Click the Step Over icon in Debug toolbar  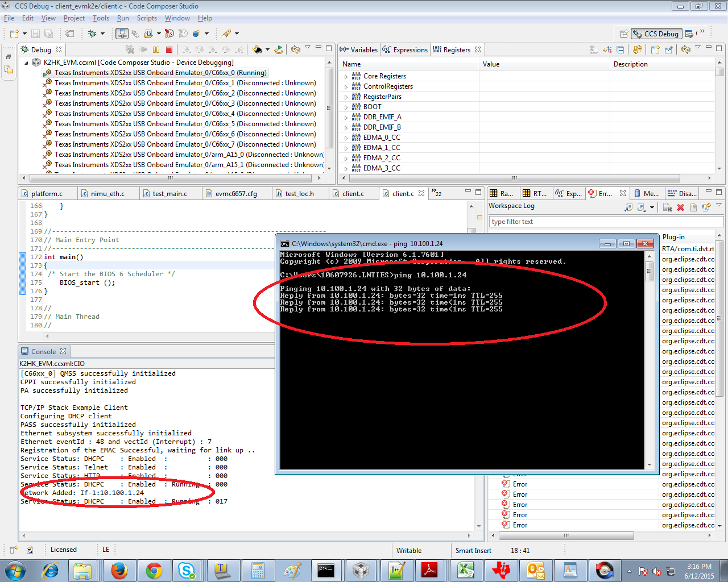(x=200, y=50)
